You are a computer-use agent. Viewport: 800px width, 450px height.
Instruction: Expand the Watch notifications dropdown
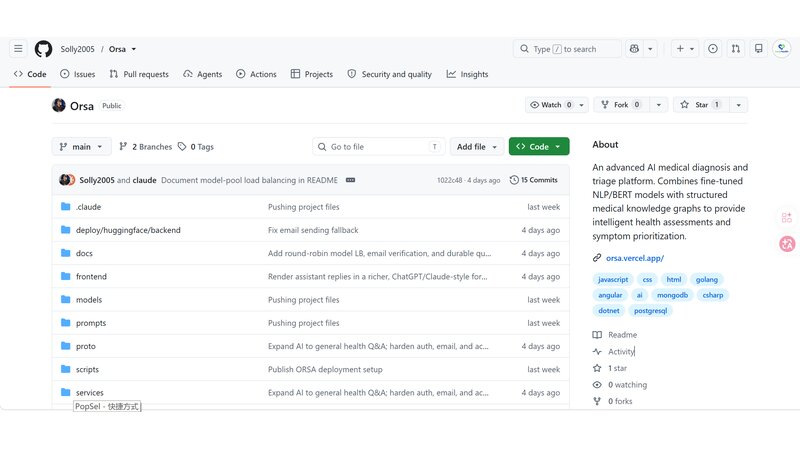click(x=557, y=105)
